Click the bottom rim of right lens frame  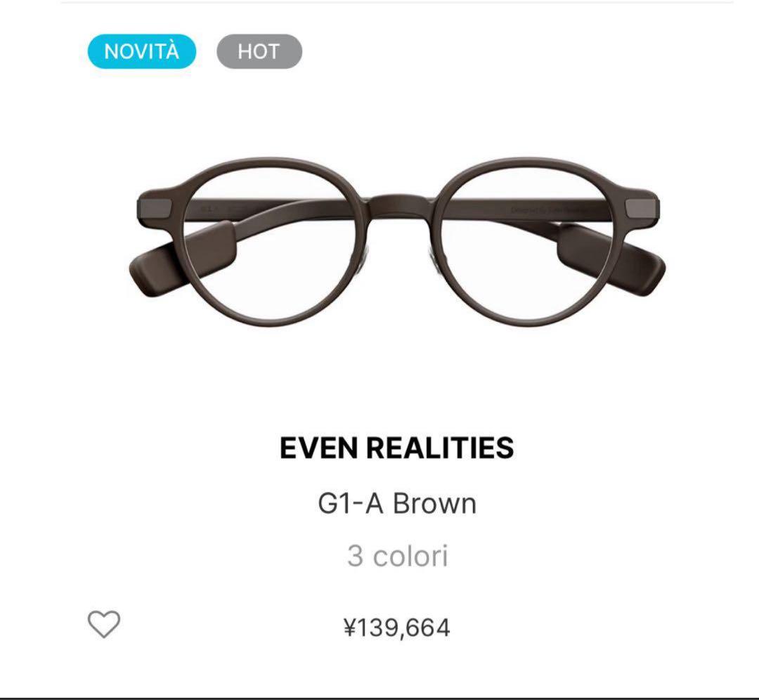coord(525,320)
